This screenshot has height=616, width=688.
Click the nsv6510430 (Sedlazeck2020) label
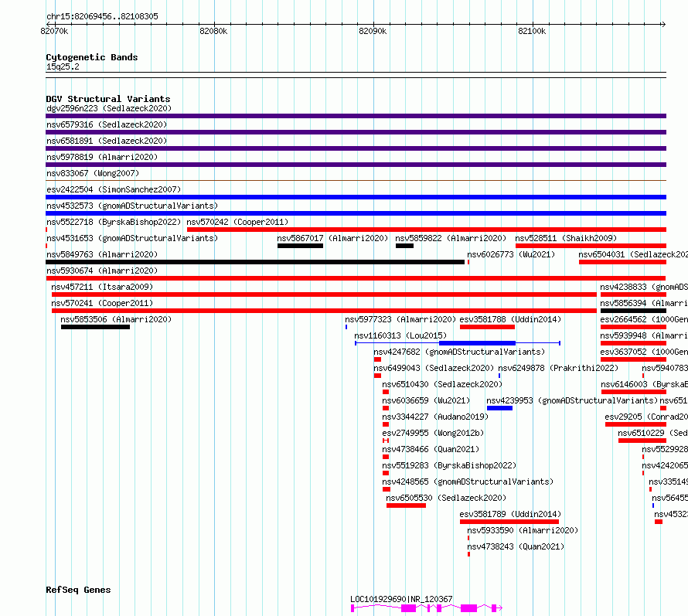point(442,384)
